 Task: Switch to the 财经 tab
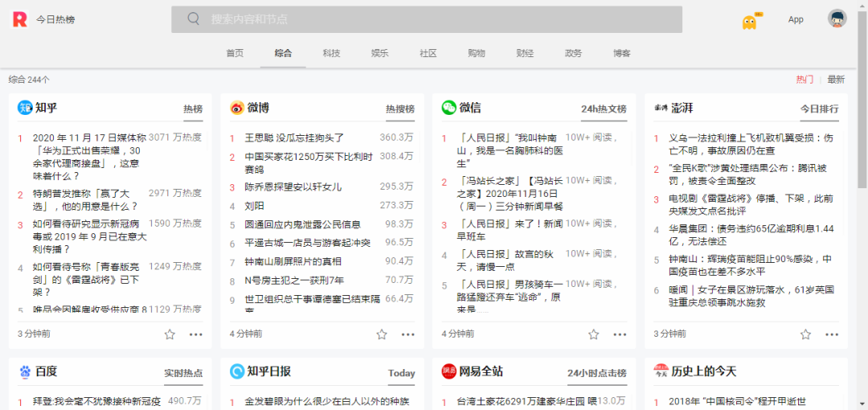525,53
